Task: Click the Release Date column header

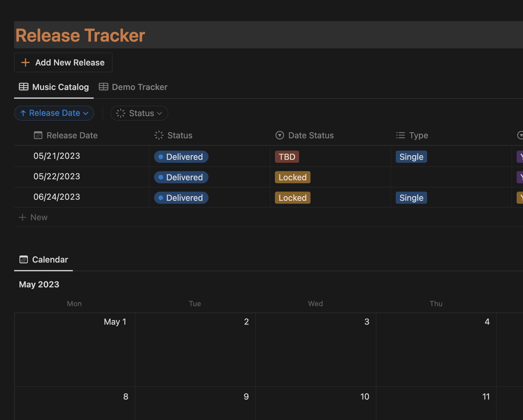Action: pyautogui.click(x=65, y=135)
